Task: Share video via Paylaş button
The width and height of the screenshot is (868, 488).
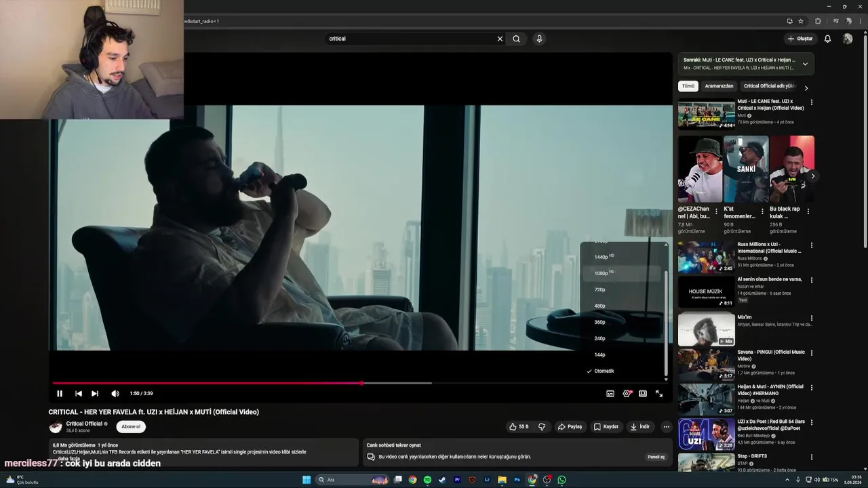Action: (570, 427)
